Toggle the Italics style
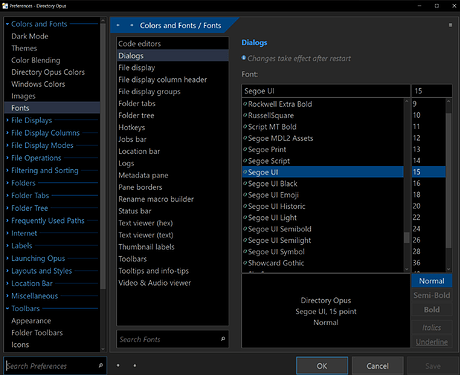Image resolution: width=460 pixels, height=375 pixels. 432,327
